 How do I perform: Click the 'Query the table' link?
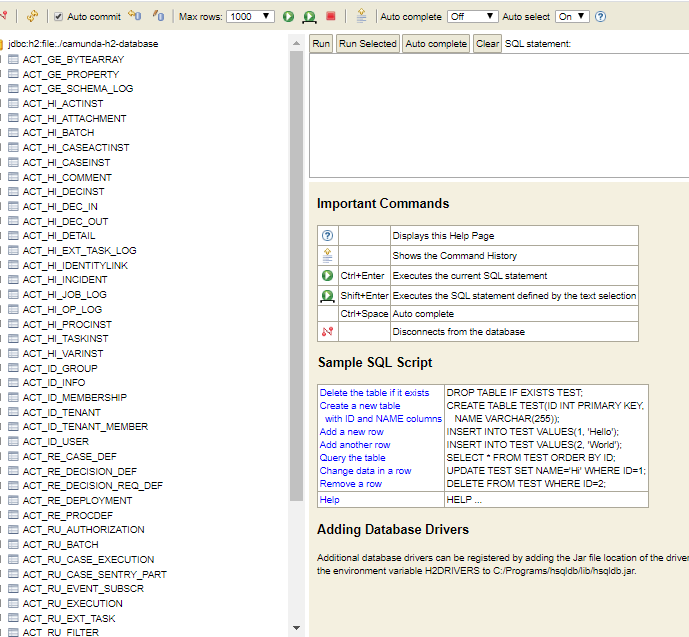(352, 458)
